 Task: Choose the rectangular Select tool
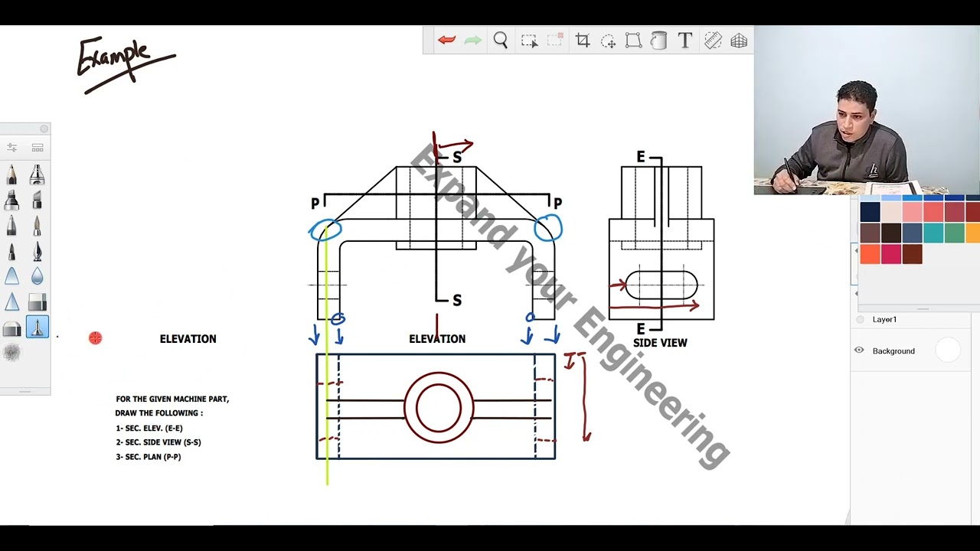(529, 41)
